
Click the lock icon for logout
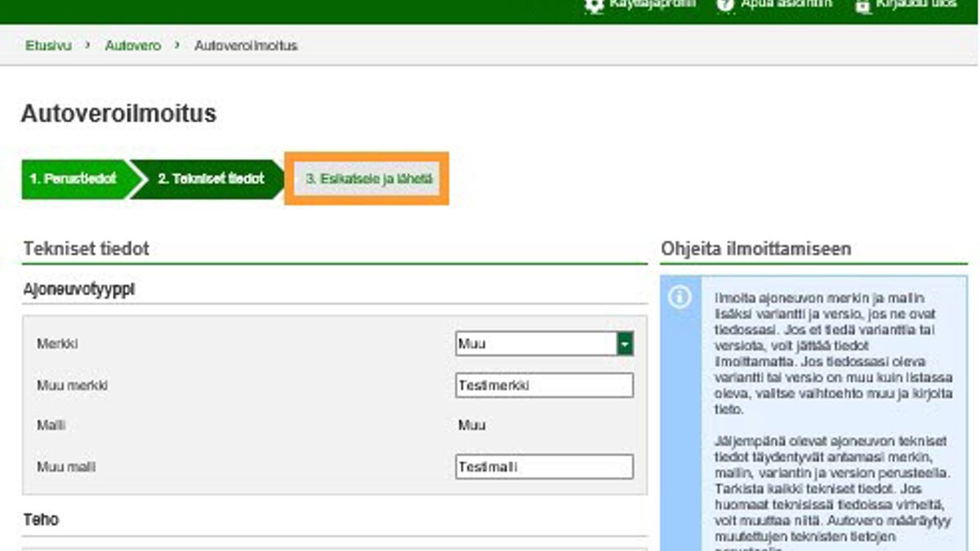862,5
